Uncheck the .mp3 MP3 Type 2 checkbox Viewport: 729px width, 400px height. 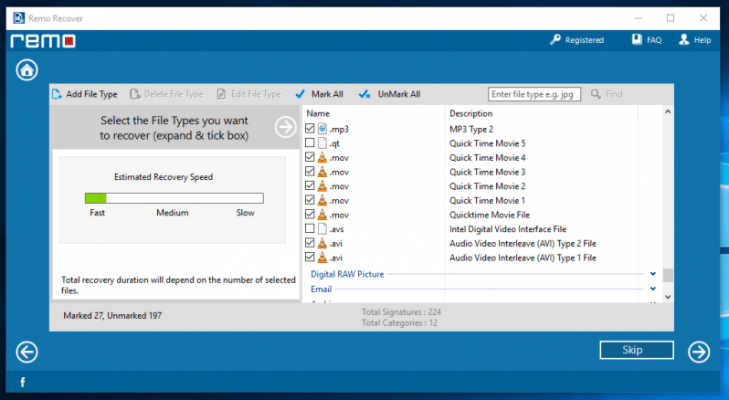click(x=310, y=128)
